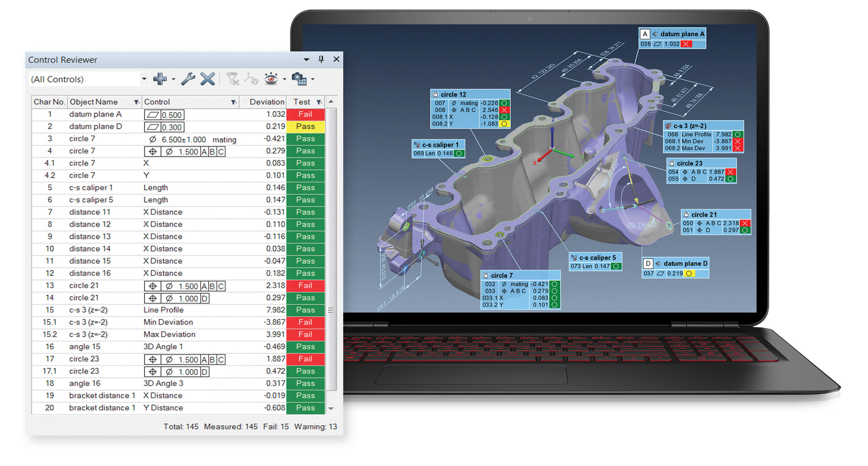Click the flatness 0.500 control cell
868x466 pixels.
pos(164,115)
